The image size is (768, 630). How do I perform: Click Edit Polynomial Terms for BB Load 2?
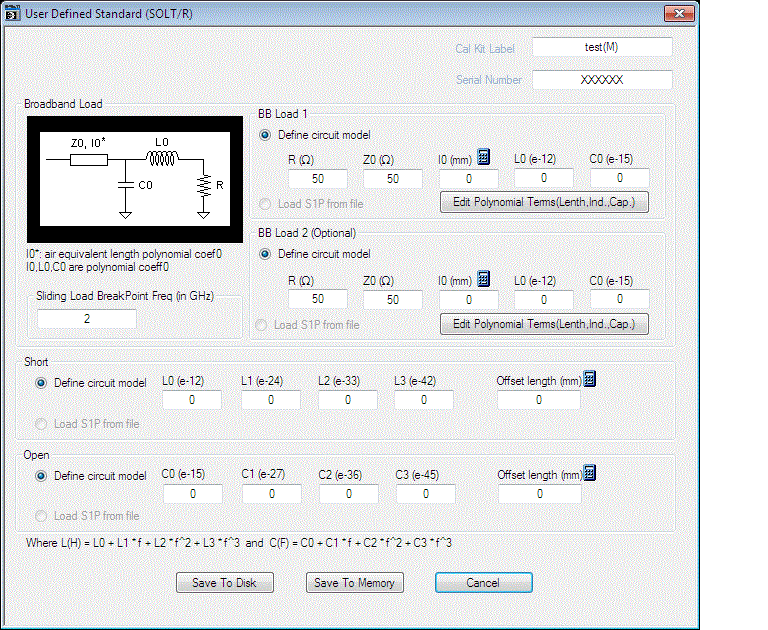coord(544,324)
